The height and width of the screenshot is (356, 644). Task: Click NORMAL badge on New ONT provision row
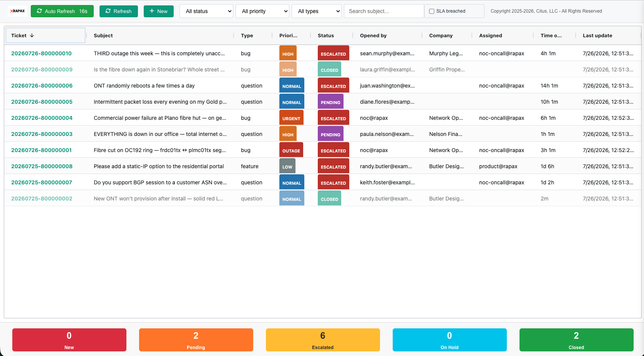click(x=292, y=199)
